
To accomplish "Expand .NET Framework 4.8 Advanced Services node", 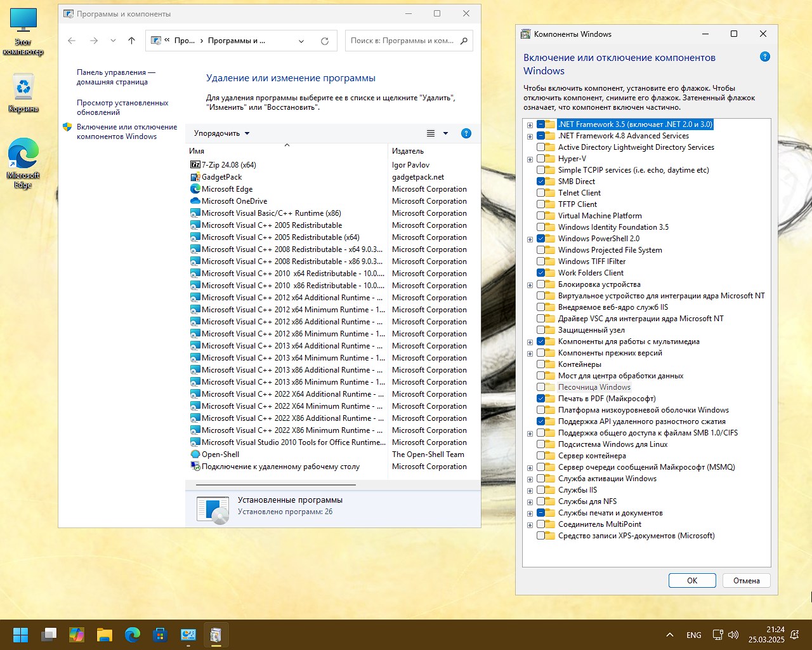I will [530, 136].
